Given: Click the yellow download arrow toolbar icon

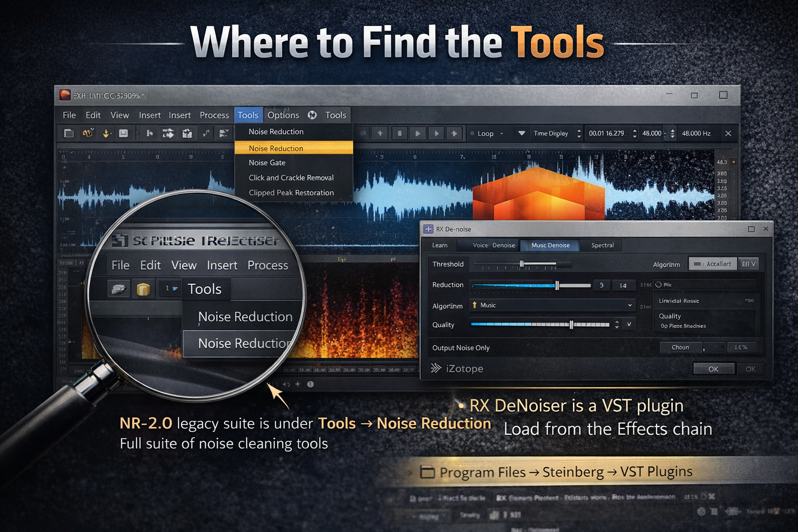Looking at the screenshot, I should (106, 134).
